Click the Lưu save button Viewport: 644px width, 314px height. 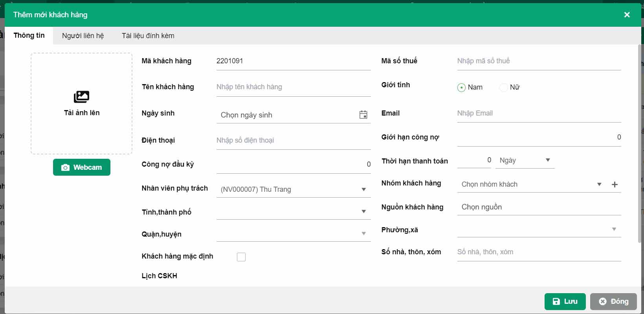point(565,301)
